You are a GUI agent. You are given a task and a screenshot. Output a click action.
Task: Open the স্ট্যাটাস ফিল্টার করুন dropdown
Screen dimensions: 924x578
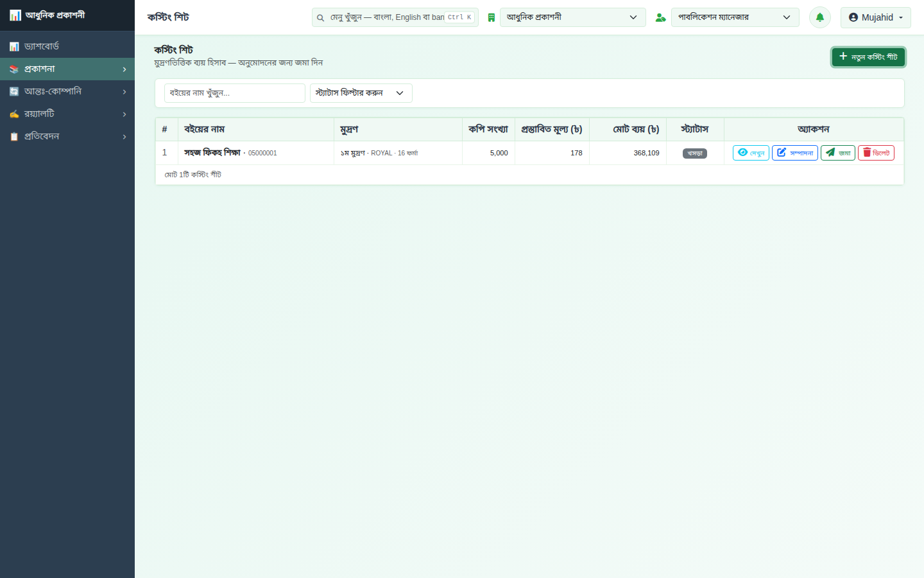tap(361, 93)
